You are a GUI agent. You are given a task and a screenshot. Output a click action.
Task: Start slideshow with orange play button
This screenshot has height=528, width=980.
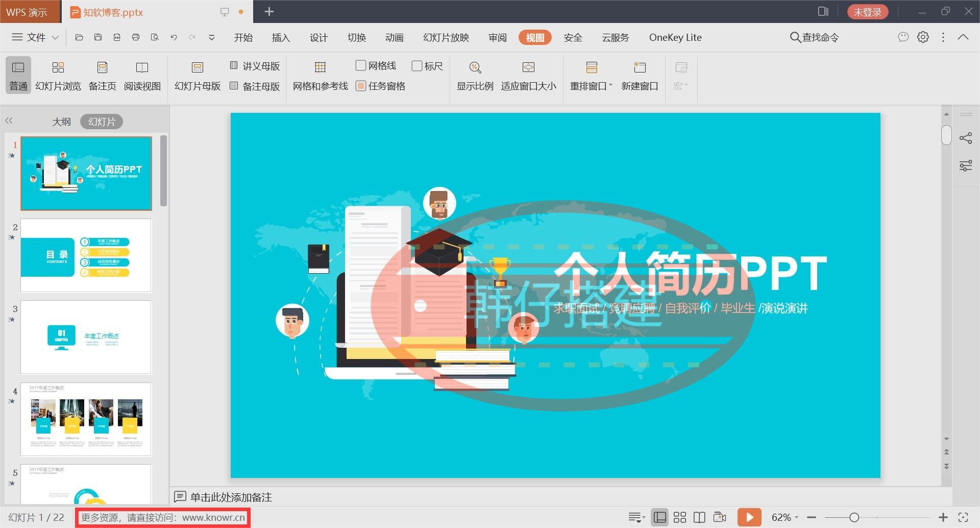click(749, 517)
